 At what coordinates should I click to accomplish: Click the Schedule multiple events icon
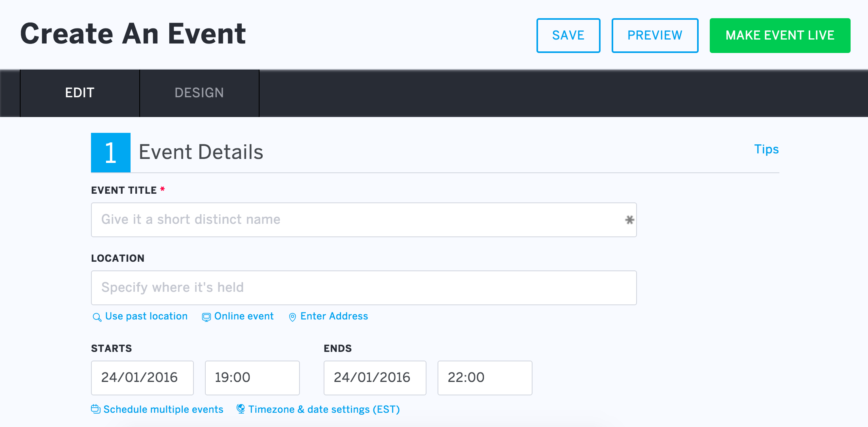click(96, 409)
